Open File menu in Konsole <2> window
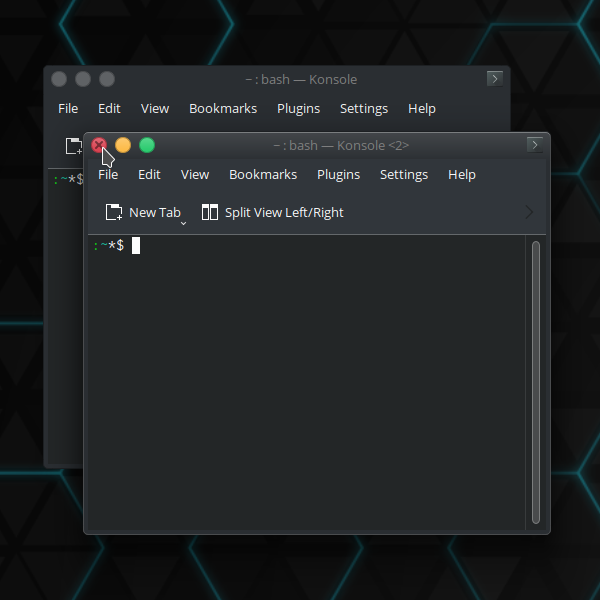This screenshot has height=600, width=600. (108, 174)
